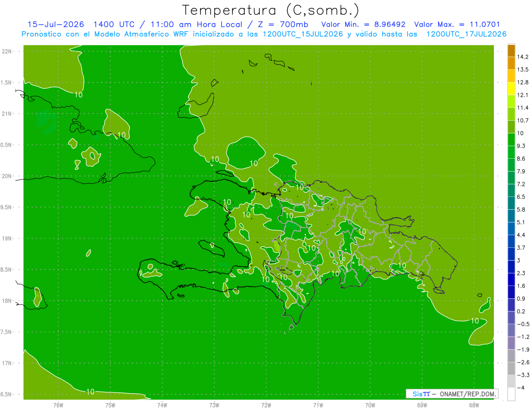This screenshot has width=532, height=411.
Task: Click the colorbar label "10.7"
Action: 523,120
